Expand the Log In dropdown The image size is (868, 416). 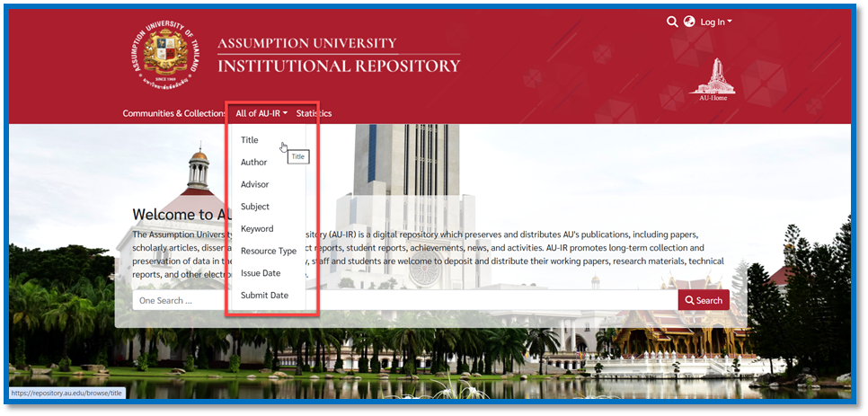pyautogui.click(x=716, y=22)
